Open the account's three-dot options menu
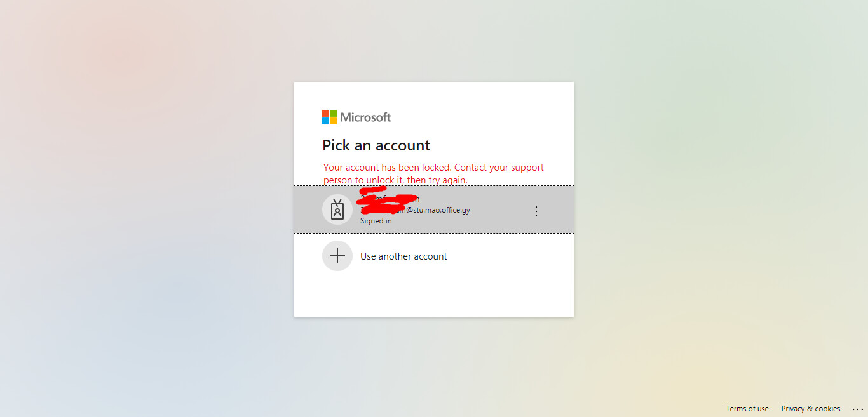 click(x=536, y=211)
